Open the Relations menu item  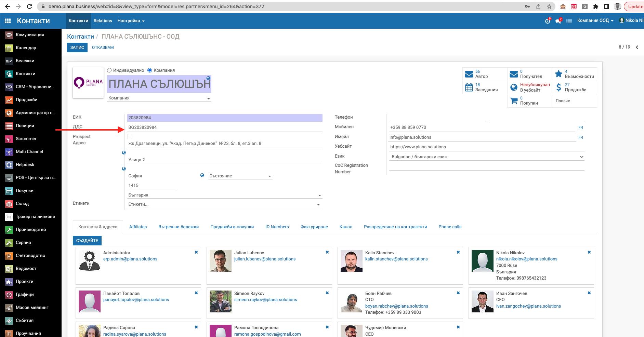click(x=103, y=21)
